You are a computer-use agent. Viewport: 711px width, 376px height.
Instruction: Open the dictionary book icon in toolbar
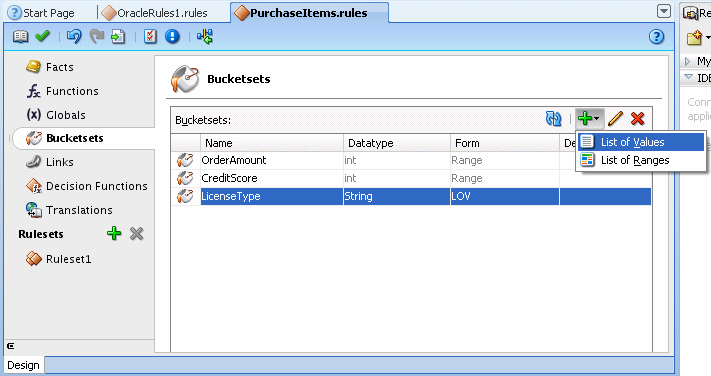point(20,36)
